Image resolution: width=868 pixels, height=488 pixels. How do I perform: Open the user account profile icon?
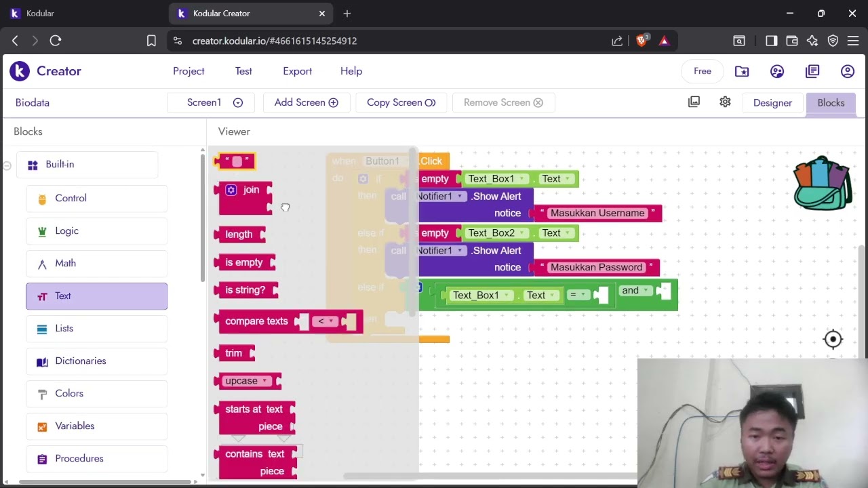click(x=848, y=71)
